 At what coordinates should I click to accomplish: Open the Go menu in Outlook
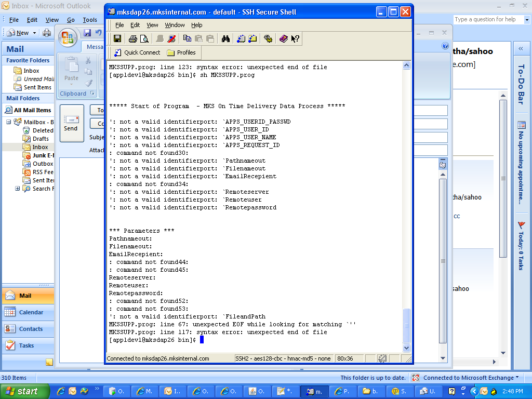[71, 20]
